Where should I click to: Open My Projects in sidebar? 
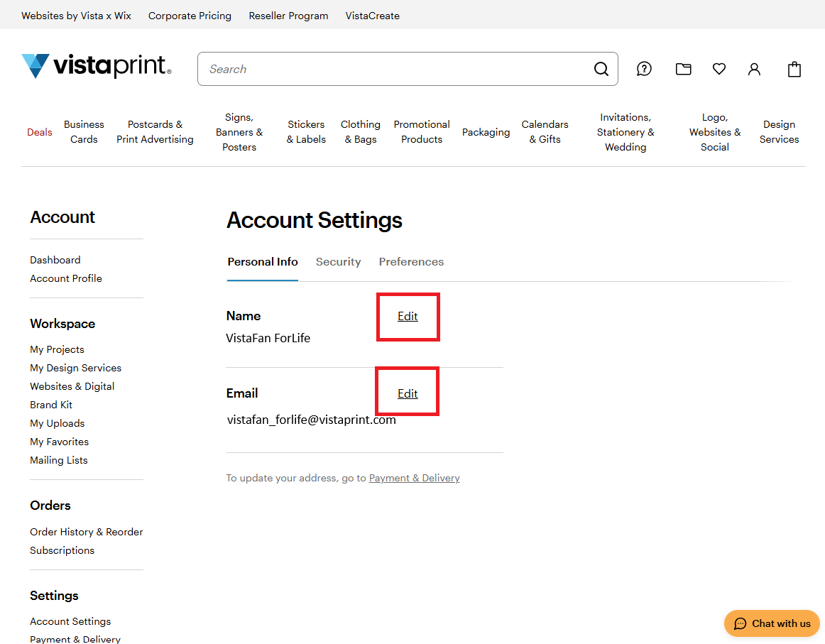(57, 349)
